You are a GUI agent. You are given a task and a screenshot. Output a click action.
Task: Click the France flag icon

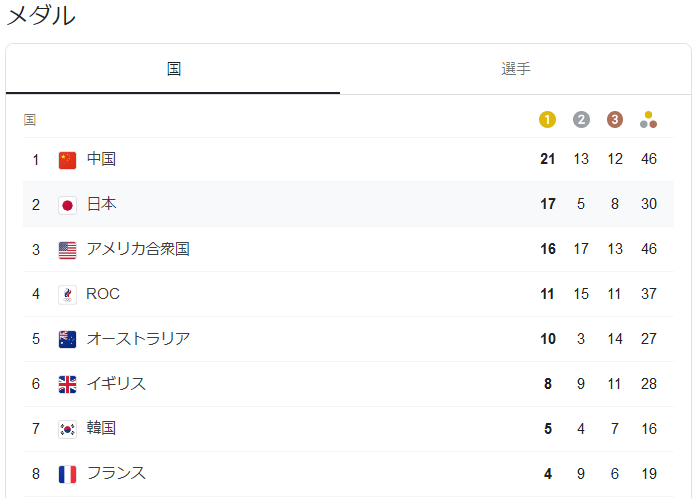[67, 474]
